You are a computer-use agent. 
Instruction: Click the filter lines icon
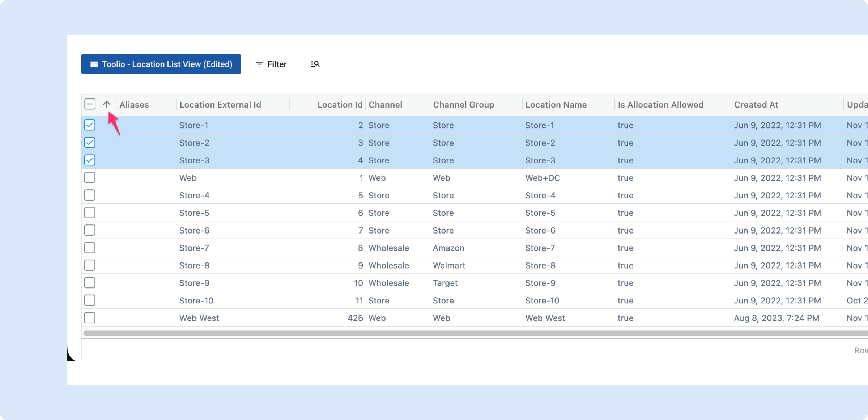coord(259,64)
